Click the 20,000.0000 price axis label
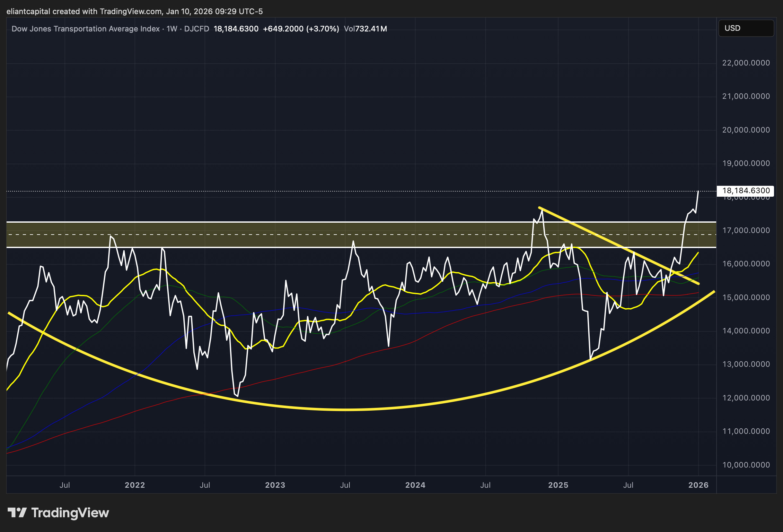Viewport: 783px width, 532px height. click(746, 130)
